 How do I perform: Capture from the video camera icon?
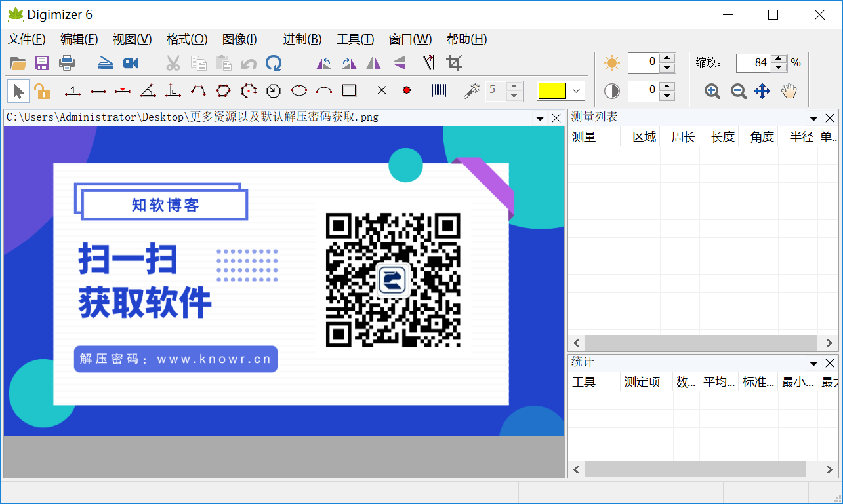pyautogui.click(x=131, y=64)
